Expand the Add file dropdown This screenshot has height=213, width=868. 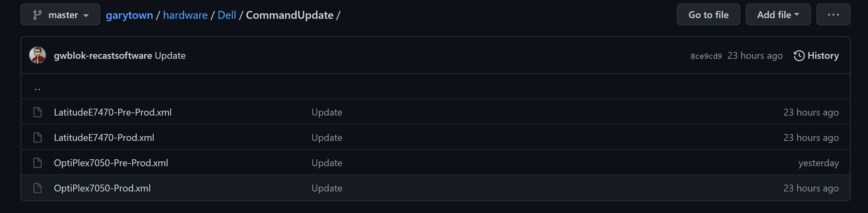[x=778, y=15]
